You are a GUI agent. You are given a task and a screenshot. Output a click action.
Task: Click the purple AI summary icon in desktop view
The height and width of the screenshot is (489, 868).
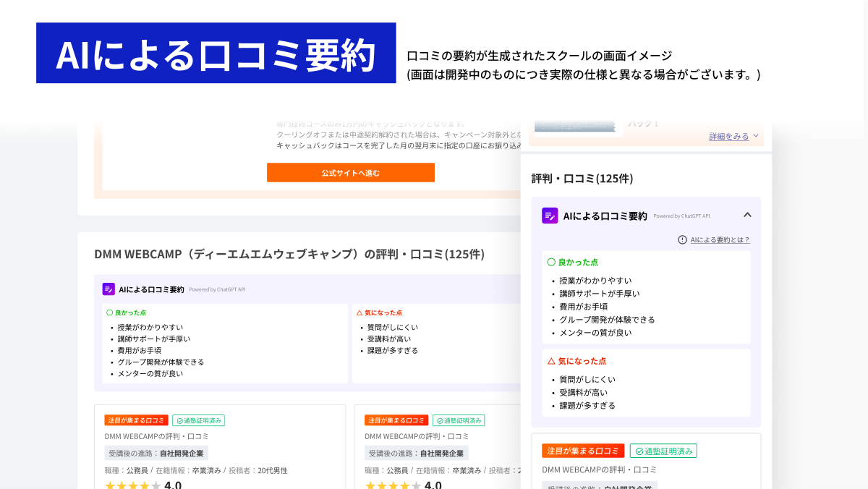[109, 289]
